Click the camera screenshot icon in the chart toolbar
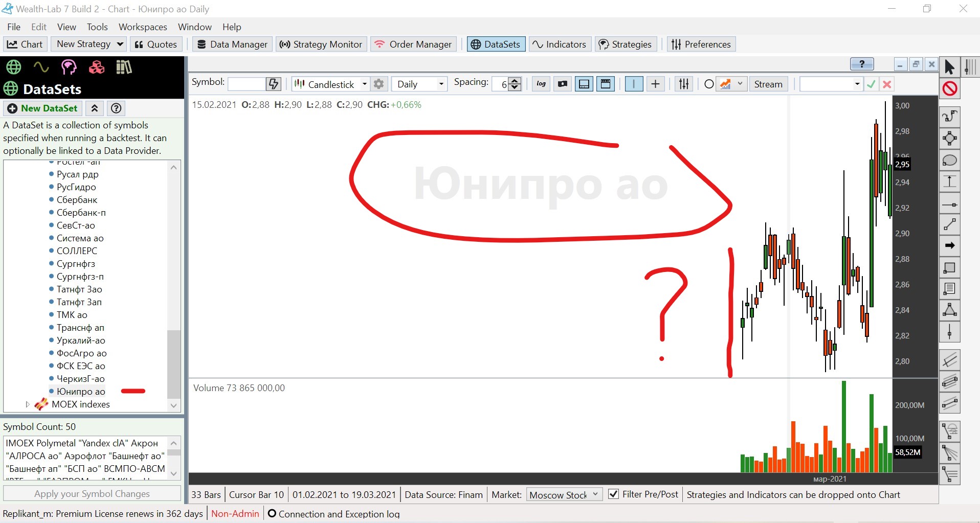 click(562, 84)
